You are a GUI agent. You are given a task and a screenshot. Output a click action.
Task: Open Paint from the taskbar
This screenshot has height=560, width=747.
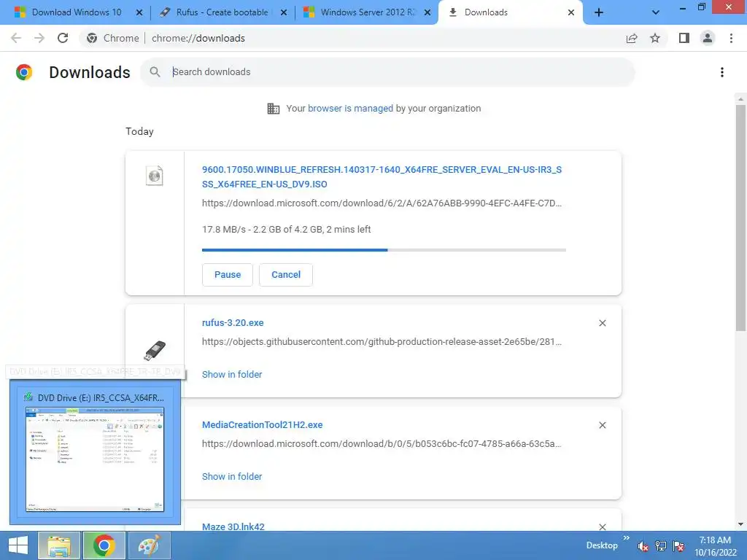(x=150, y=545)
